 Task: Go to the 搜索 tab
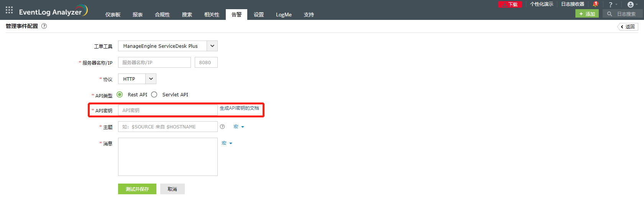(x=187, y=15)
